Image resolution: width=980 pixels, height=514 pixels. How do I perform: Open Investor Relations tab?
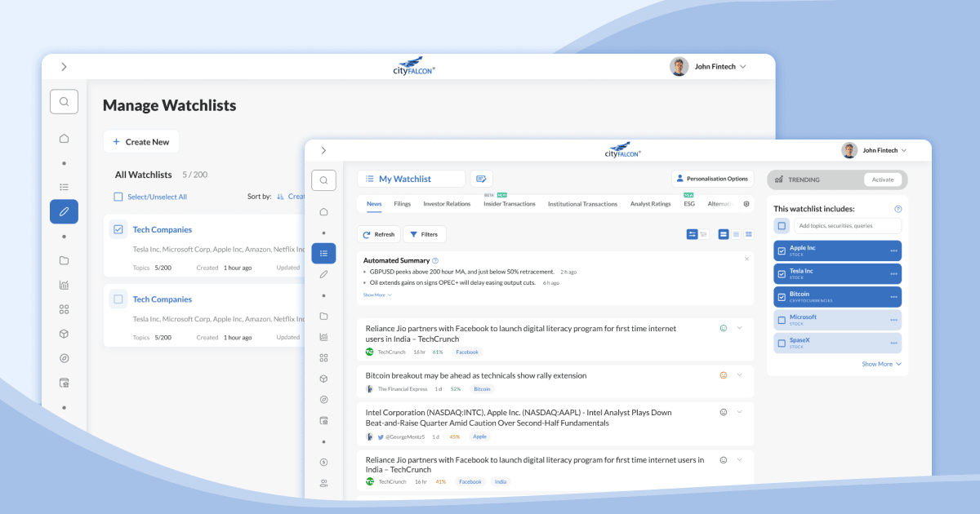pos(447,204)
